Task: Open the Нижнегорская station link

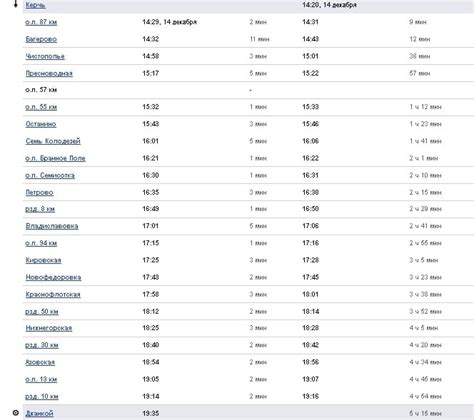Action: [x=49, y=328]
